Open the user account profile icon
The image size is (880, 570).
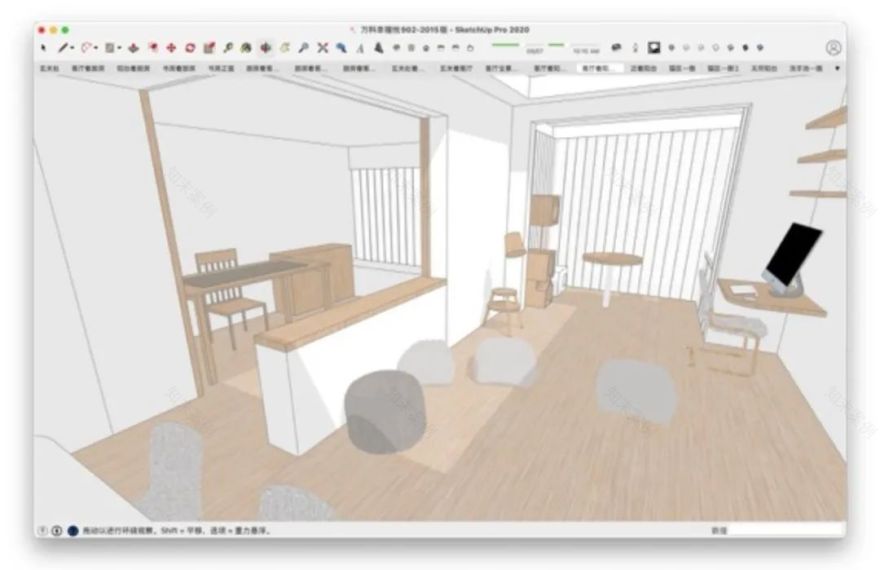click(x=833, y=47)
